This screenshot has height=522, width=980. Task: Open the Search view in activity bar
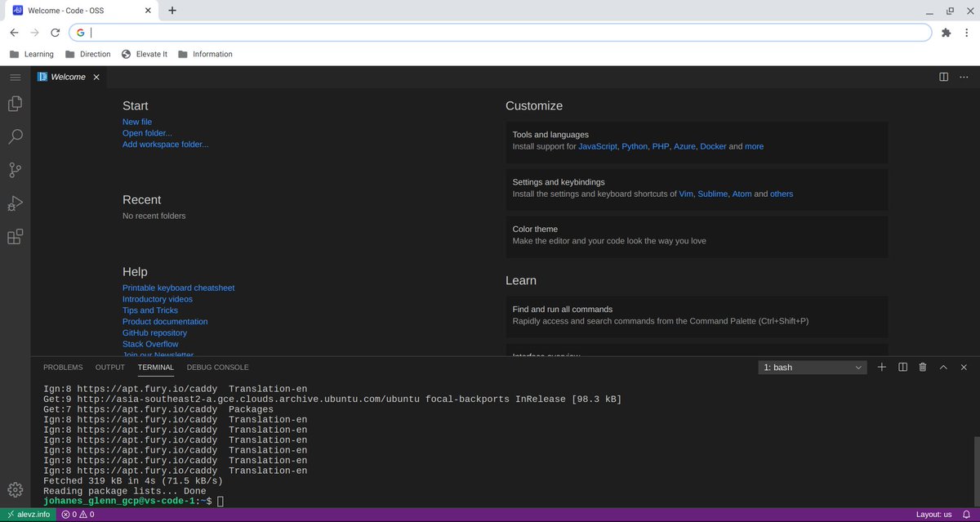15,136
